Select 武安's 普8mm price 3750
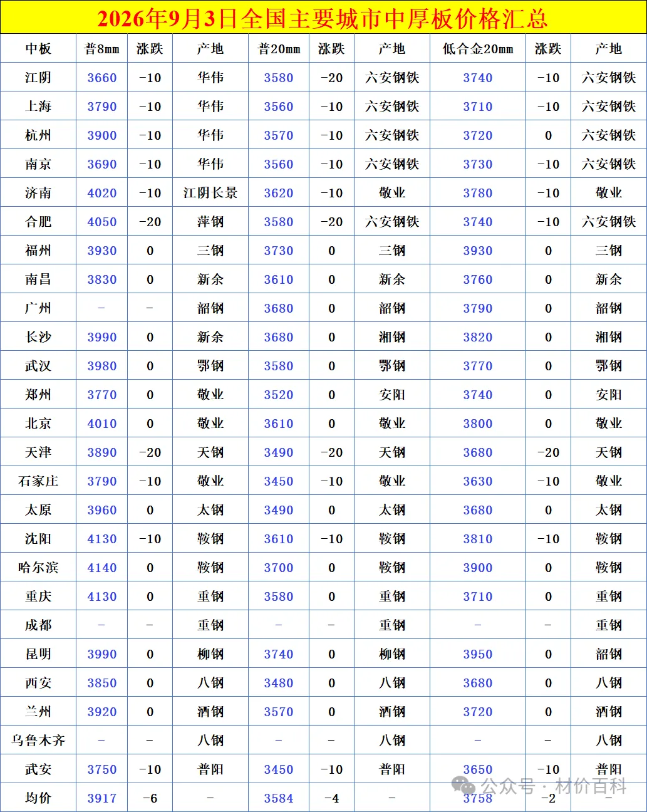Viewport: 647px width, 812px height. pyautogui.click(x=102, y=769)
